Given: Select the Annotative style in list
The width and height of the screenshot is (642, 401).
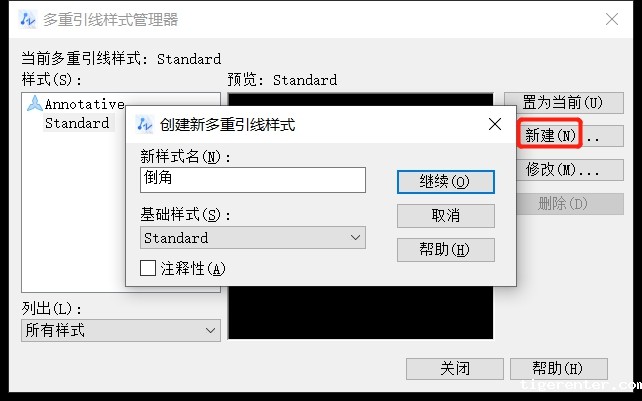Looking at the screenshot, I should (84, 104).
